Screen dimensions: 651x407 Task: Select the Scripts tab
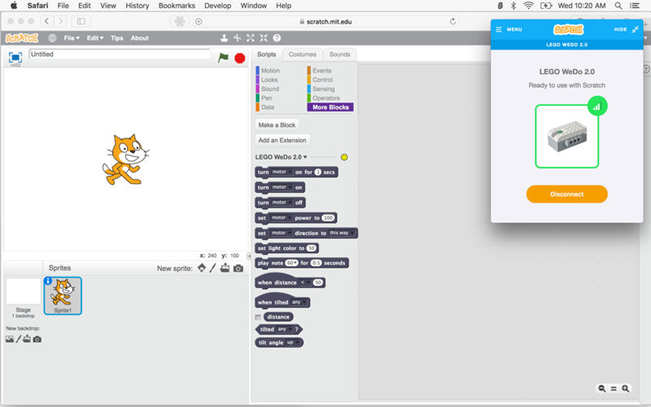click(x=267, y=54)
